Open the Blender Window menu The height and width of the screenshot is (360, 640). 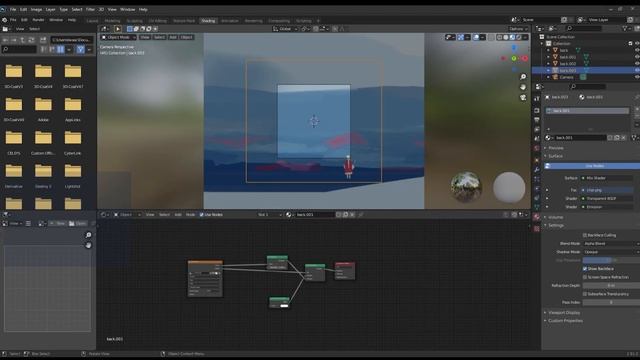[x=56, y=20]
